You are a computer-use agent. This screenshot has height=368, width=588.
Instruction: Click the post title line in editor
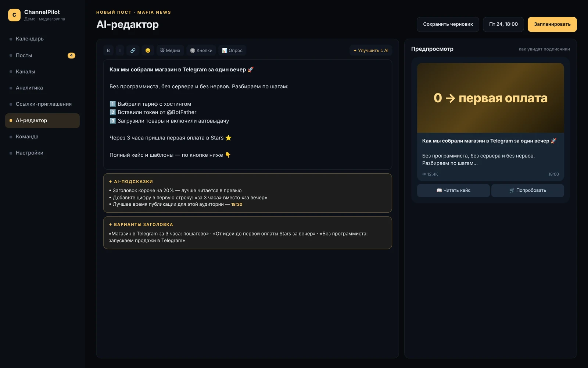(182, 70)
